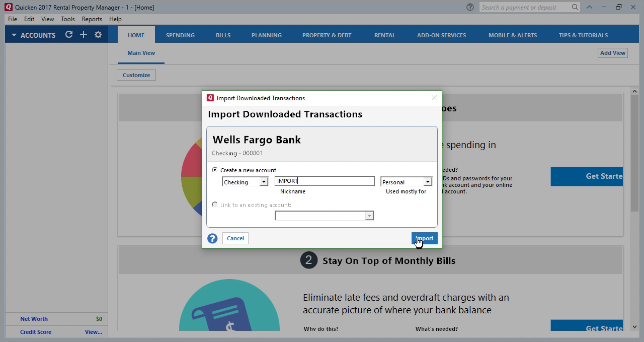
Task: Click the Quicken logo in the title bar
Action: [8, 7]
